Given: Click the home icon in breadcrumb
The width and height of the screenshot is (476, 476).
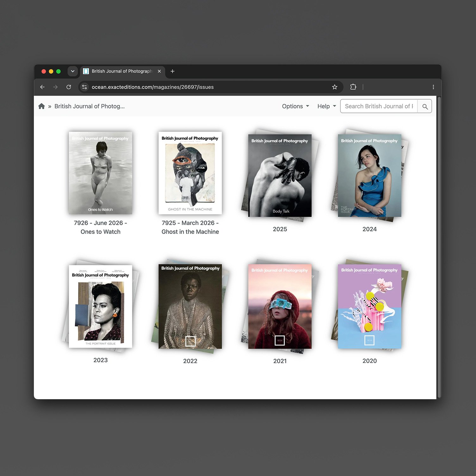Looking at the screenshot, I should click(41, 106).
